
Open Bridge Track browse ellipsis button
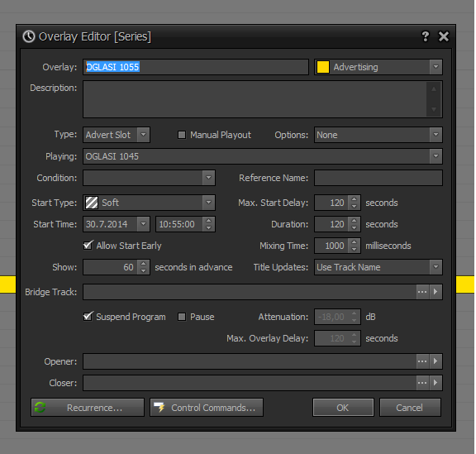422,292
